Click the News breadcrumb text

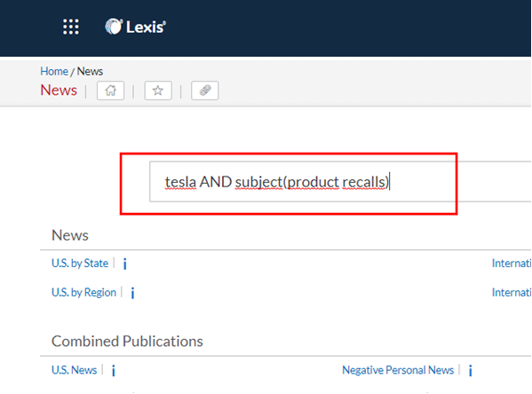[90, 71]
